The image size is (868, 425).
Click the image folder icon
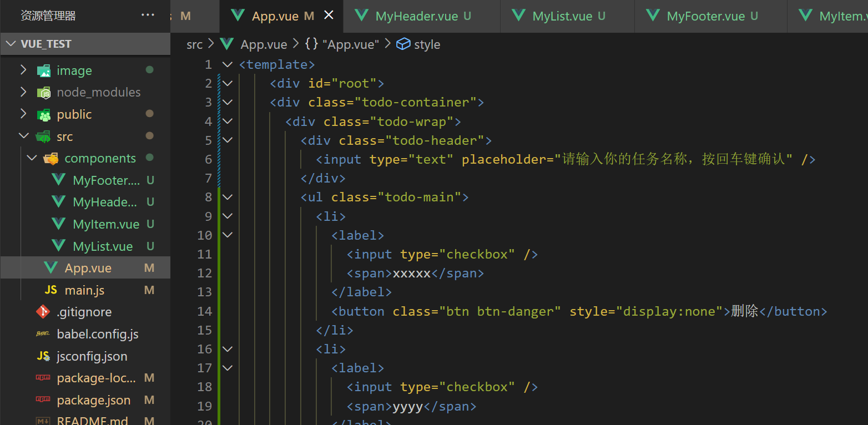click(x=43, y=70)
